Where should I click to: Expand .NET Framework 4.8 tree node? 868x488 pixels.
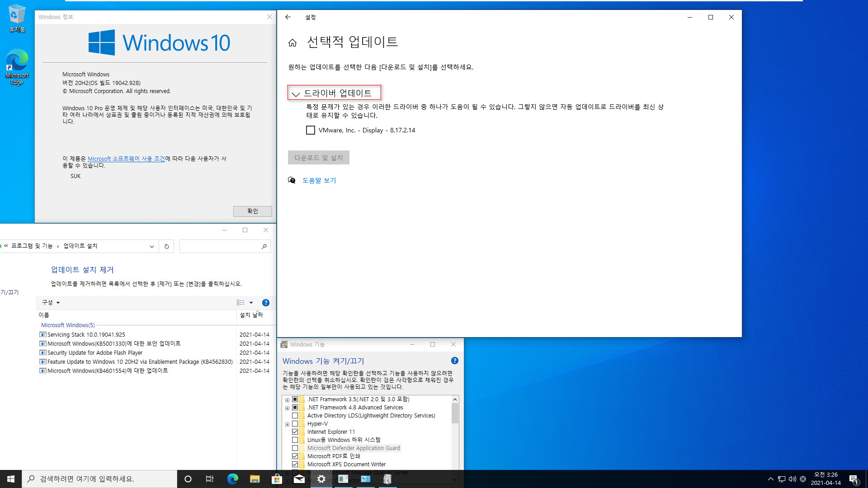[287, 408]
